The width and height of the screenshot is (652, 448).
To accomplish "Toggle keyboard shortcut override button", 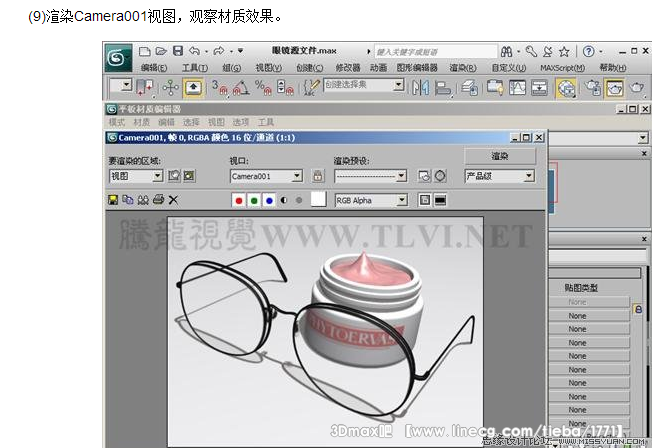I will [193, 88].
